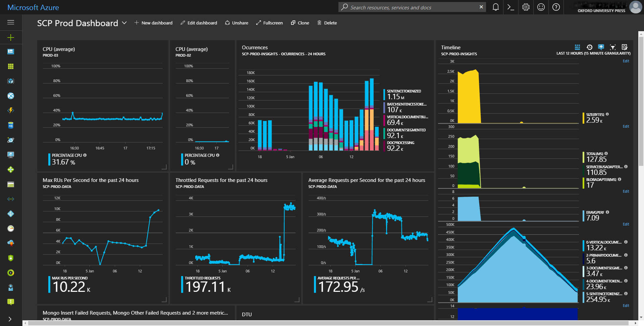
Task: Click the Timeline scheduled snapshot icon
Action: click(625, 47)
